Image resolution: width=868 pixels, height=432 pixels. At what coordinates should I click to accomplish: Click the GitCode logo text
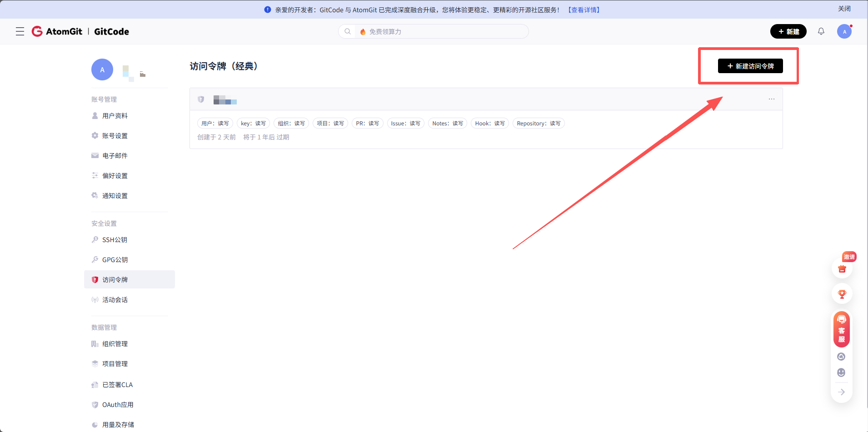pos(112,31)
